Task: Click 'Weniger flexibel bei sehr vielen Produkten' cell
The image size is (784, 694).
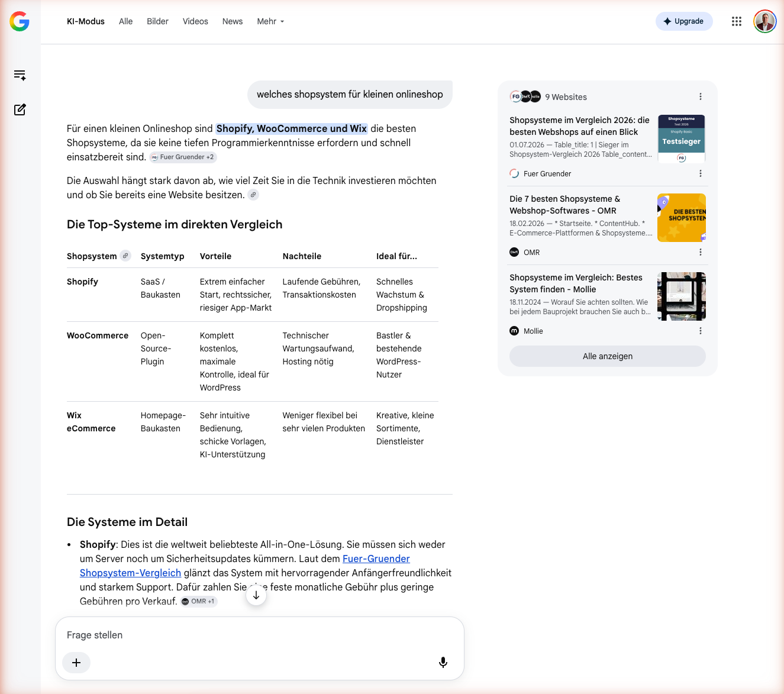Action: click(324, 422)
